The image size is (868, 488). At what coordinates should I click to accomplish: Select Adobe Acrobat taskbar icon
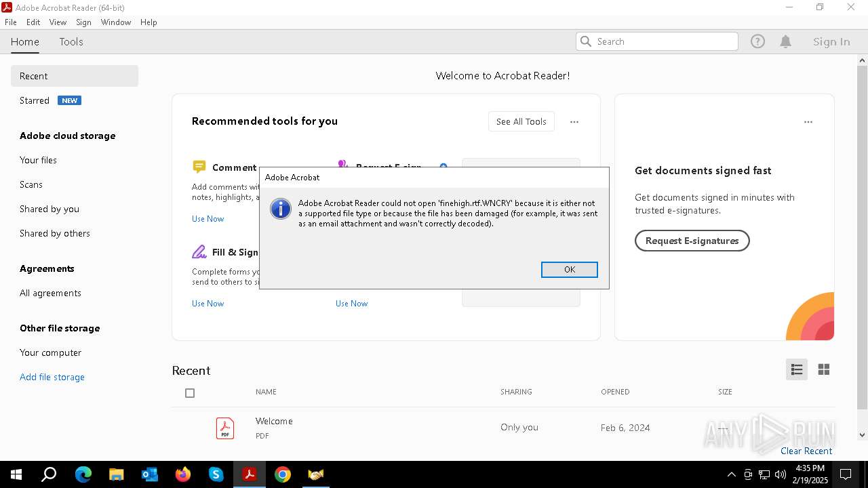249,474
